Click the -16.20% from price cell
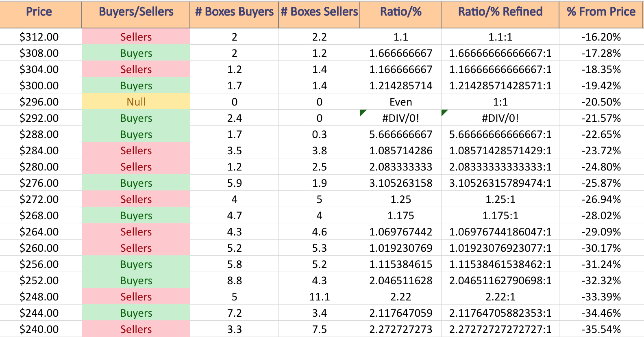 point(601,37)
